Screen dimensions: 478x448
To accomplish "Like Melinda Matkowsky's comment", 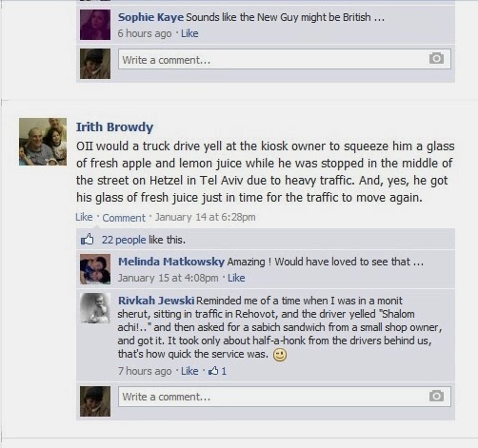I will (x=236, y=278).
